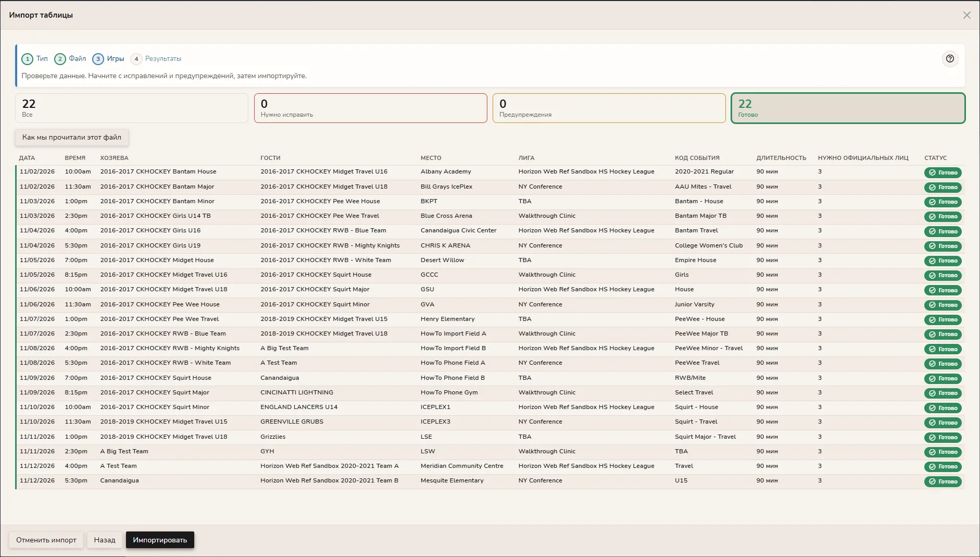The height and width of the screenshot is (557, 980).
Task: Click the Готово badge in CHRIS K ARENA row
Action: pos(943,246)
